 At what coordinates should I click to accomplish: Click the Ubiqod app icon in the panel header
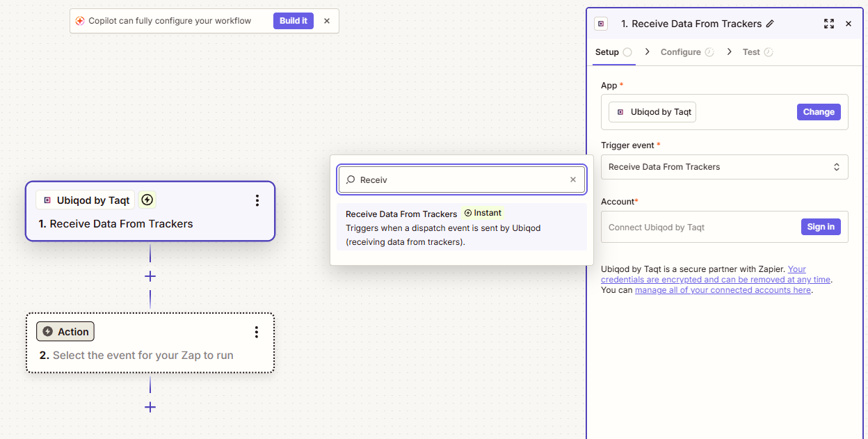[x=602, y=24]
